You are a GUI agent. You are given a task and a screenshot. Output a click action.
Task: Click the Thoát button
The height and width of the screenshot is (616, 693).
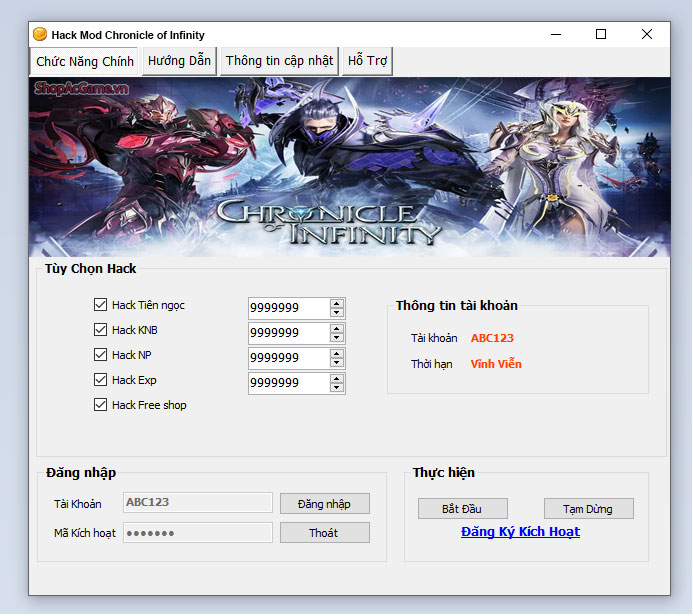325,533
